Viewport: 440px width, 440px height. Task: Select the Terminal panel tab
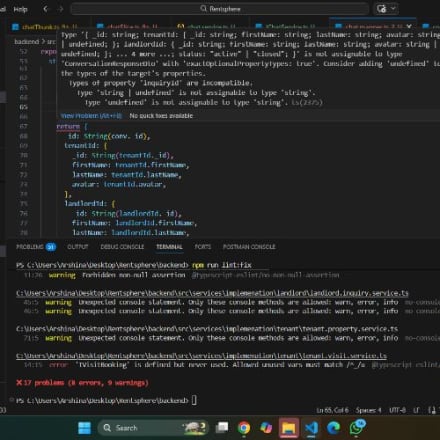tap(169, 247)
